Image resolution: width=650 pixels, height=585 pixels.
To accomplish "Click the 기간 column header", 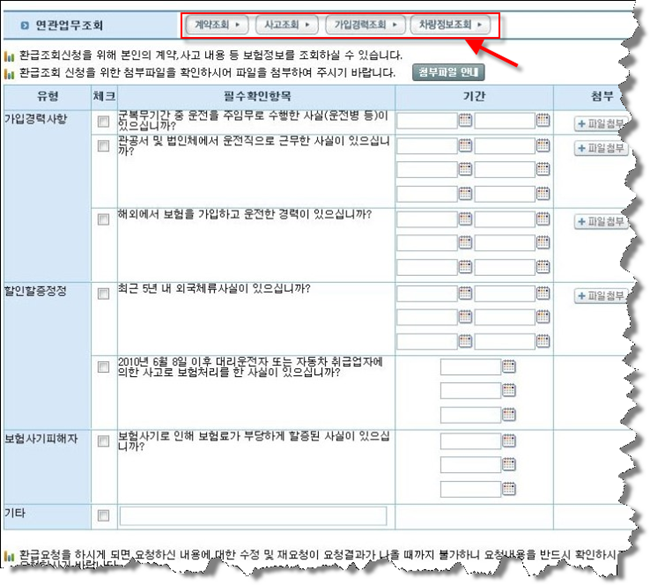I will (474, 97).
